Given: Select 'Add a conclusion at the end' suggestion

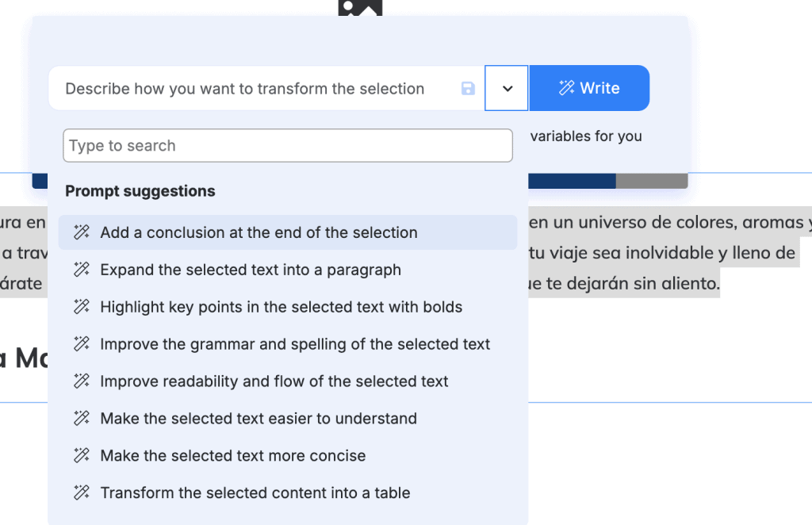Looking at the screenshot, I should (288, 232).
